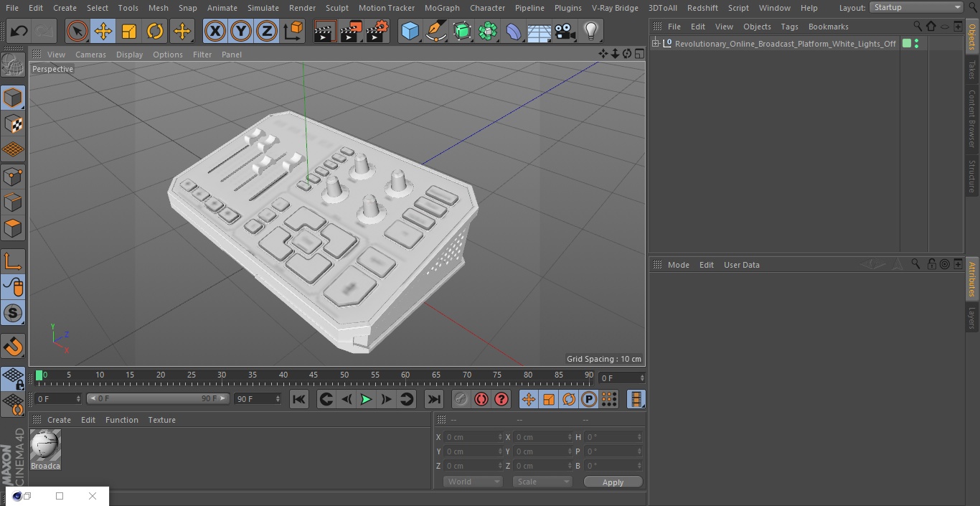980x506 pixels.
Task: Search objects with magnifier icon
Action: coord(918,27)
